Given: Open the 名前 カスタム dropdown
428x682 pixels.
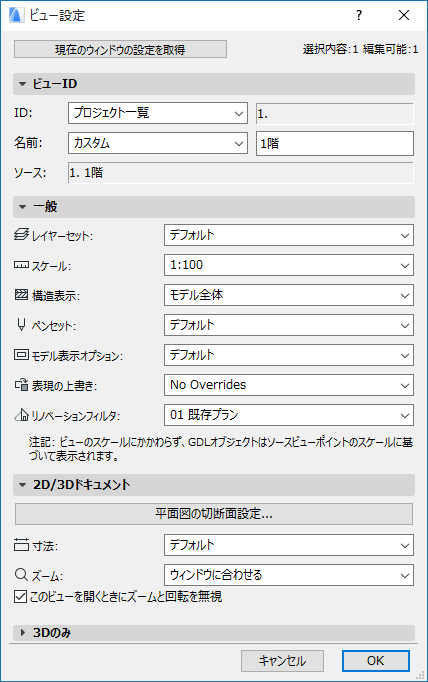Looking at the screenshot, I should pyautogui.click(x=158, y=143).
